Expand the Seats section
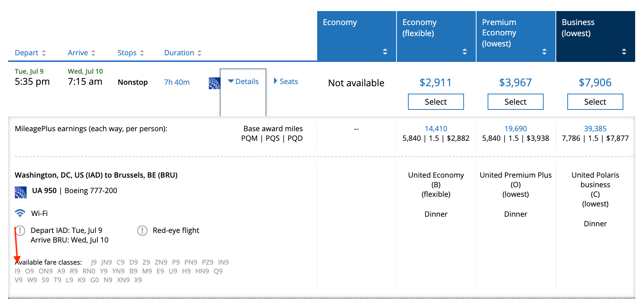 (286, 81)
